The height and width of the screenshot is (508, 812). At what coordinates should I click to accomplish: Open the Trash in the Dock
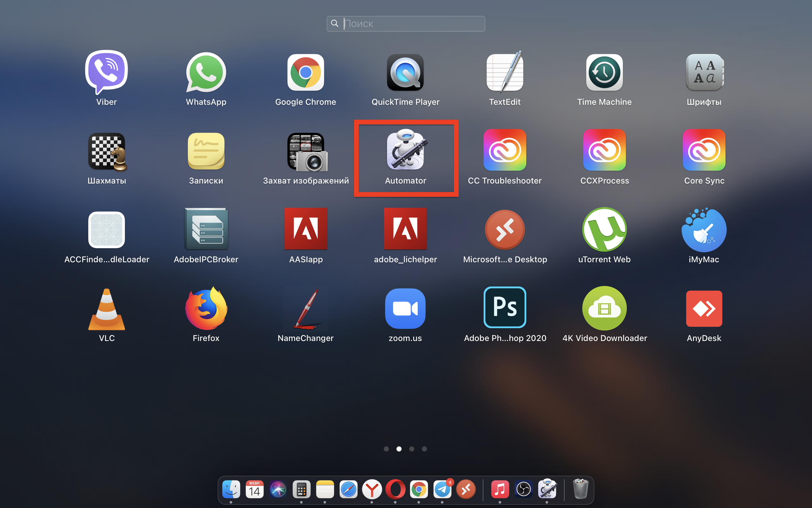tap(580, 489)
